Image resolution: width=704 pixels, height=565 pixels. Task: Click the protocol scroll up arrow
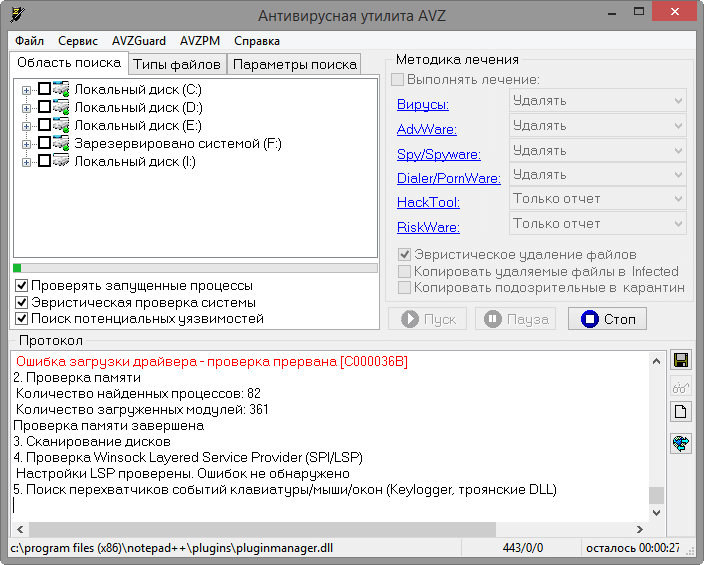coord(656,361)
